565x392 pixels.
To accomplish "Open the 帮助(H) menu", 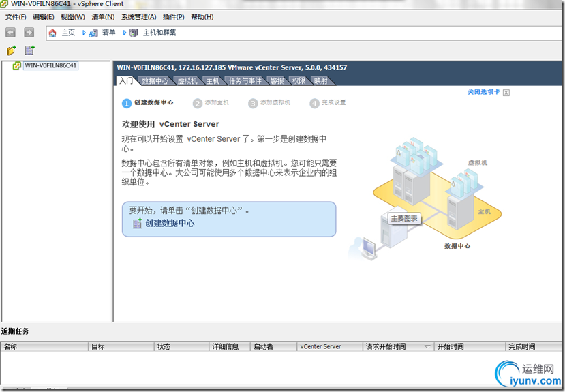I will [202, 17].
